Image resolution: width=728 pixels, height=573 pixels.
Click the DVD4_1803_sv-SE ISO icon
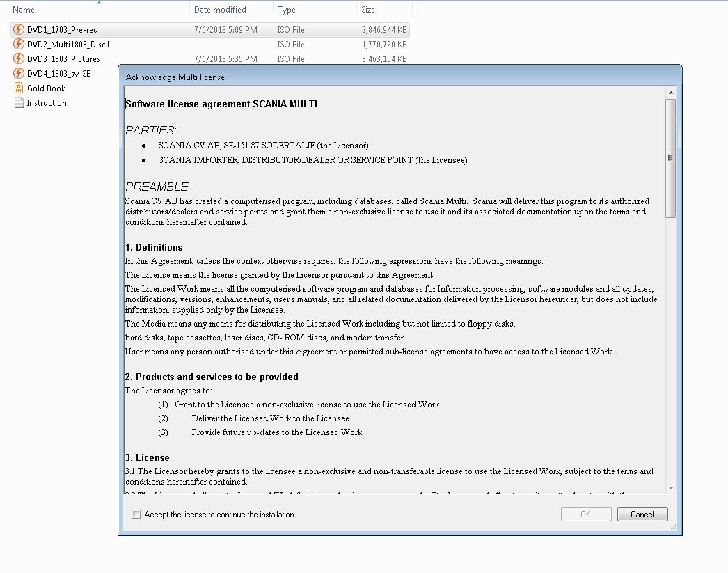[19, 73]
